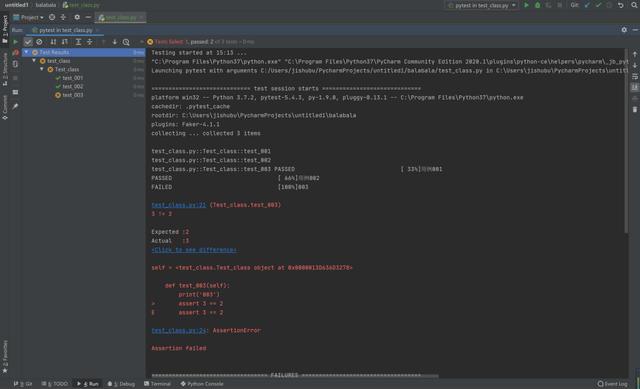
Task: Select Test_class row in results tree
Action: [83, 69]
